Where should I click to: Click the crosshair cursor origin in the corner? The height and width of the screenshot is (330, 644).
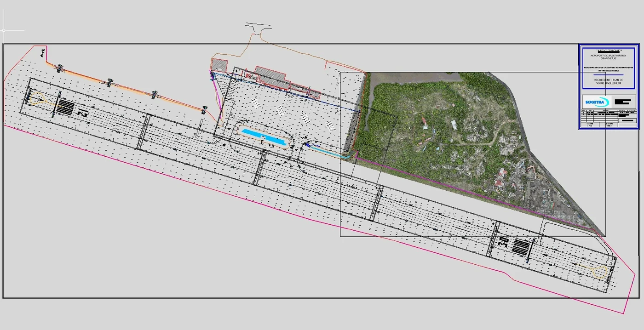(4, 30)
